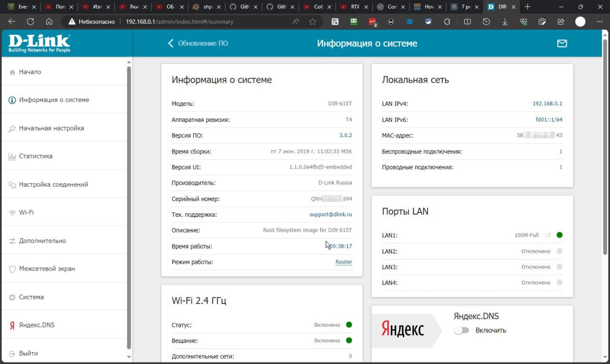Open Яндекс.DNS sidebar item
This screenshot has height=364, width=610.
(x=64, y=325)
